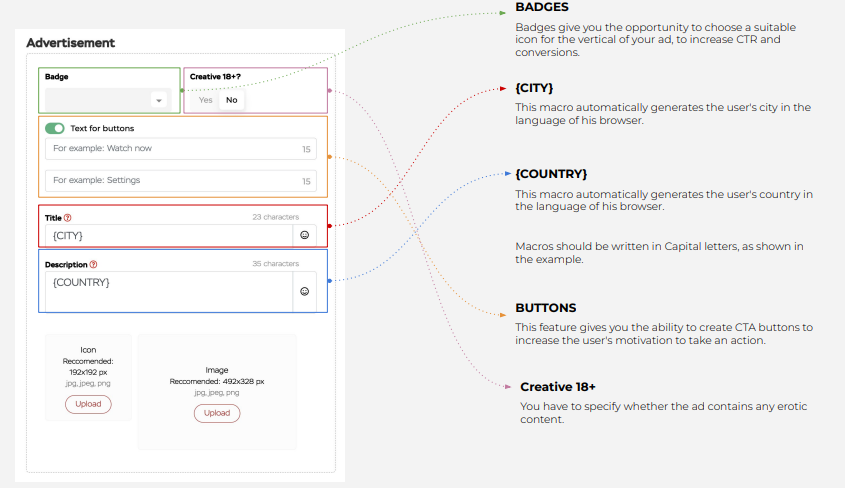Select No for Creative 18+

coord(232,100)
